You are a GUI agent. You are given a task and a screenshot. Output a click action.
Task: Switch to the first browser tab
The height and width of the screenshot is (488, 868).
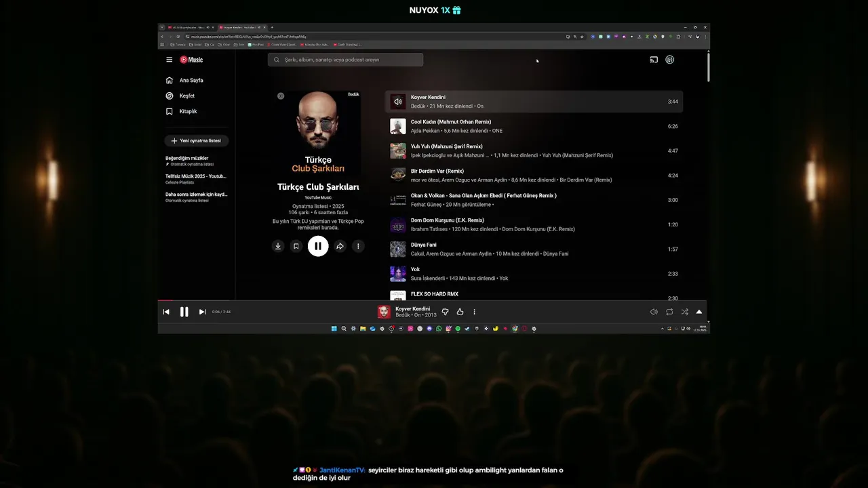click(x=191, y=27)
